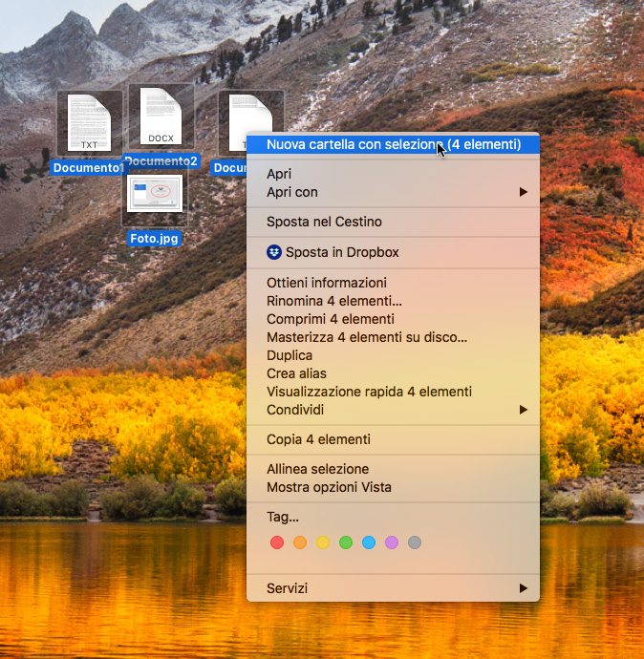644x659 pixels.
Task: Pick the purple tag color dot
Action: click(x=392, y=542)
